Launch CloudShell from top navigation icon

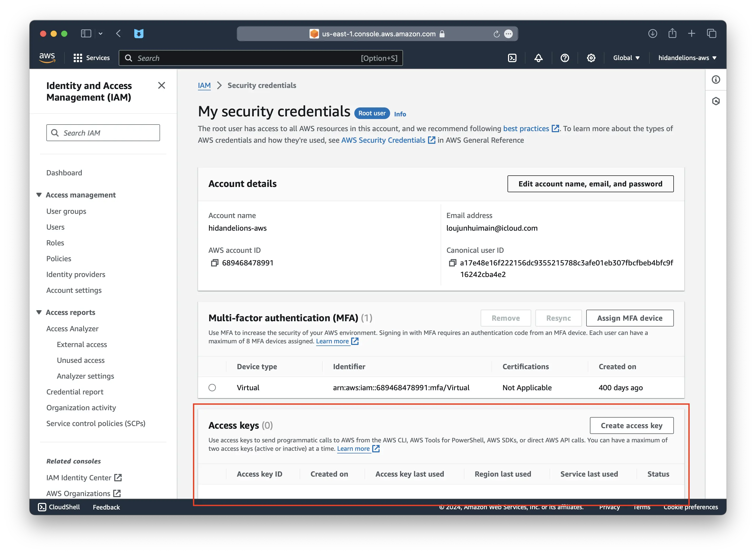click(x=512, y=58)
